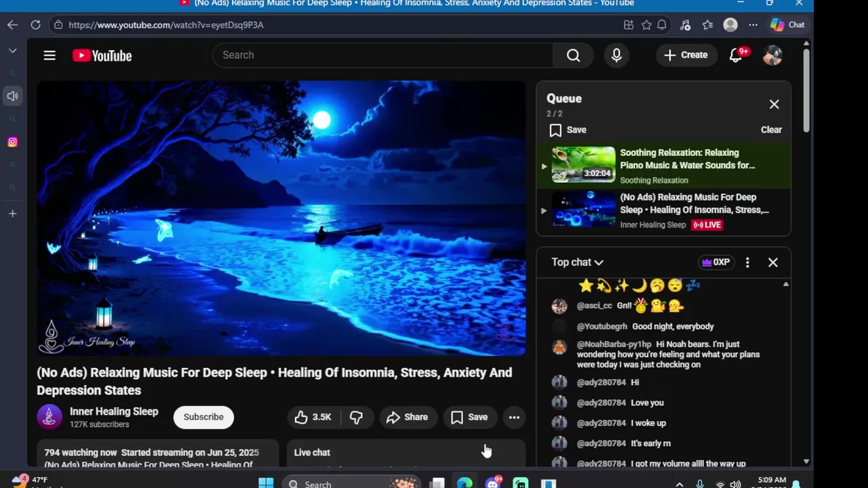Image resolution: width=868 pixels, height=488 pixels.
Task: Click the browser address bar URL
Action: click(x=166, y=24)
